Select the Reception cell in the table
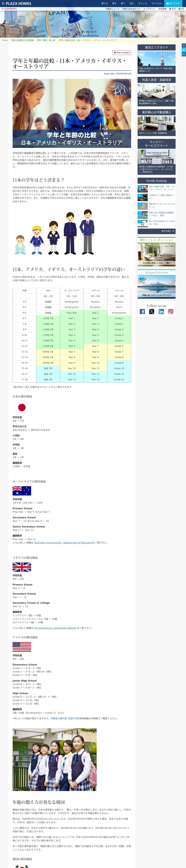 pos(95,307)
